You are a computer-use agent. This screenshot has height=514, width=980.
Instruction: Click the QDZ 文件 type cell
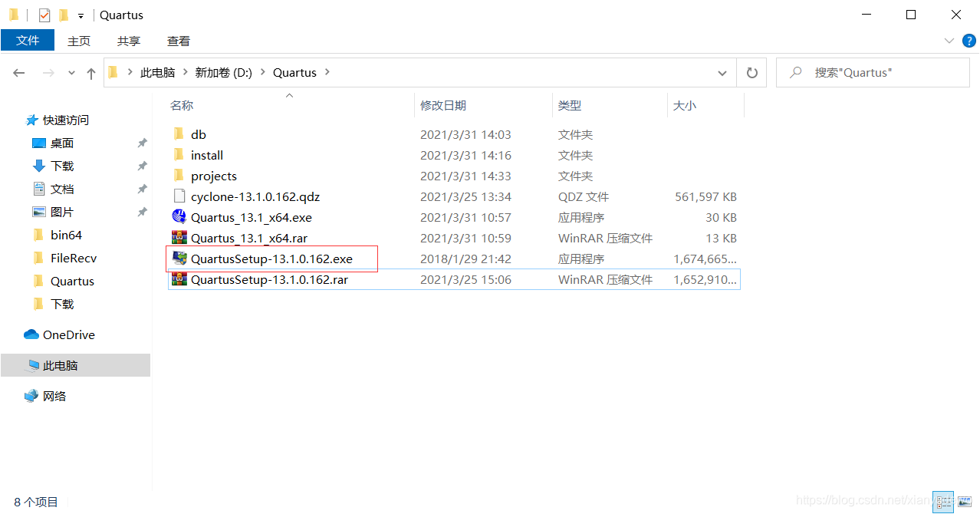point(584,197)
